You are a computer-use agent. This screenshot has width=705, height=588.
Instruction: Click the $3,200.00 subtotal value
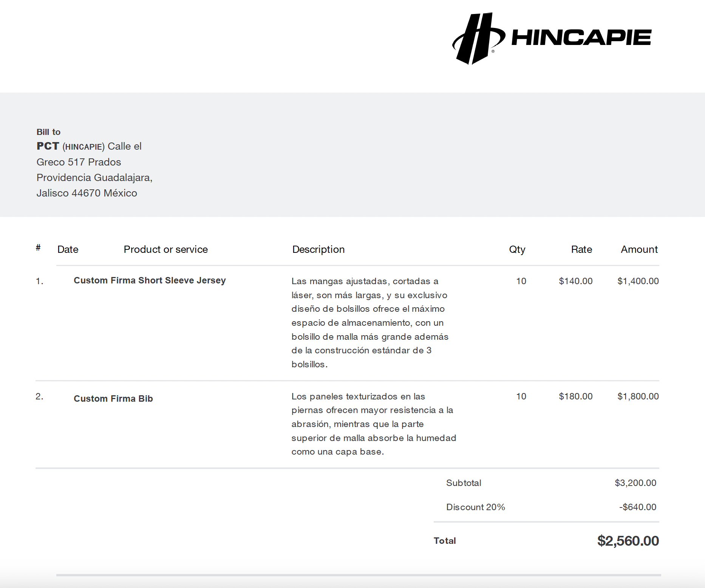pos(635,483)
